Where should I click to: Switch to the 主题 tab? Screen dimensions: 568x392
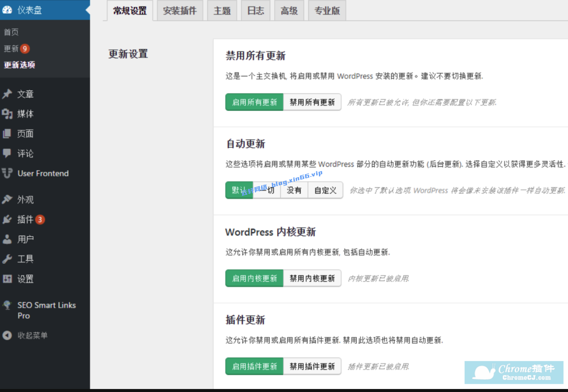coord(222,10)
